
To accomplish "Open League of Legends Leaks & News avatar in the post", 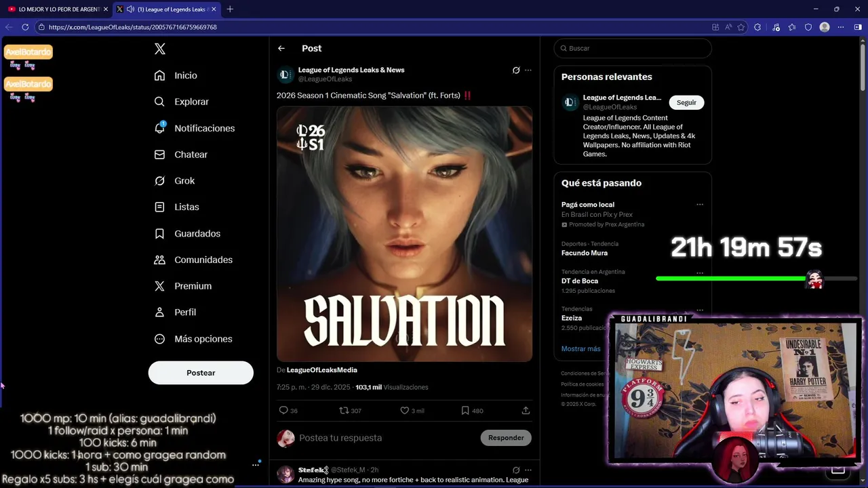I will (285, 74).
